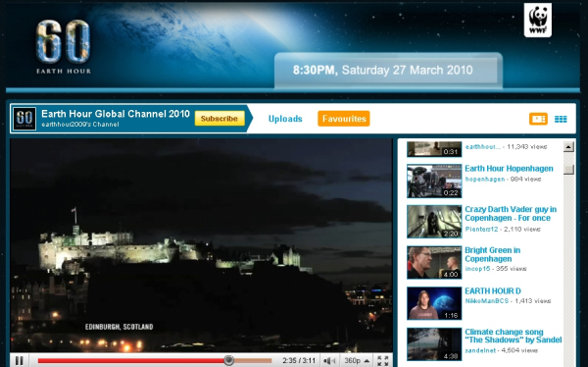Open the EARTH HOUR D thumbnail

coord(434,303)
